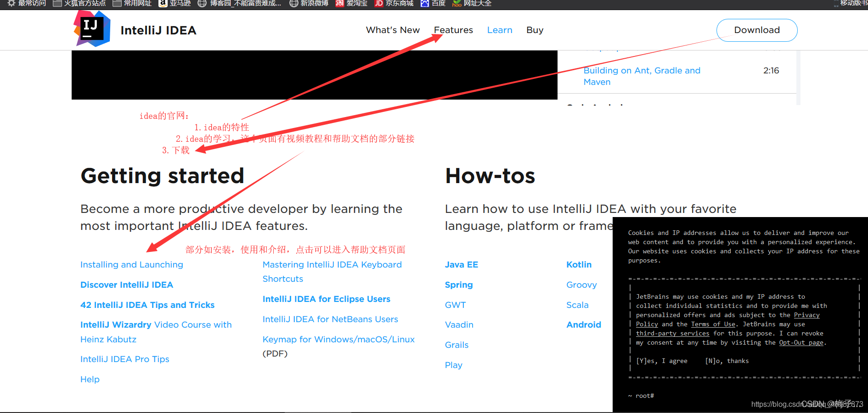Click the Download button
868x413 pixels.
757,30
